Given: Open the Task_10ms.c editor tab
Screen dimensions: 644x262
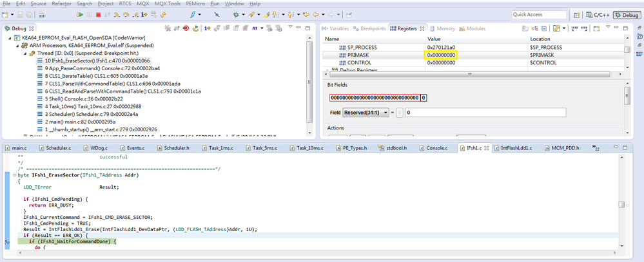Looking at the screenshot, I should click(x=307, y=147).
